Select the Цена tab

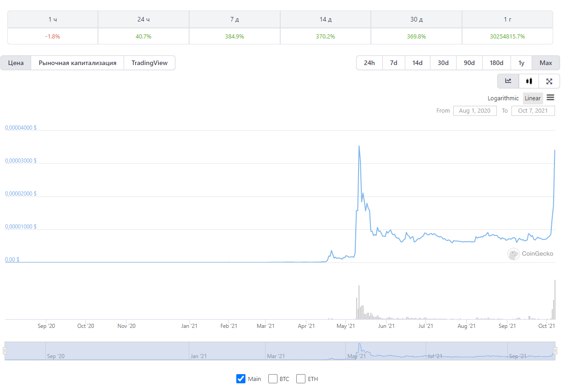tap(16, 63)
